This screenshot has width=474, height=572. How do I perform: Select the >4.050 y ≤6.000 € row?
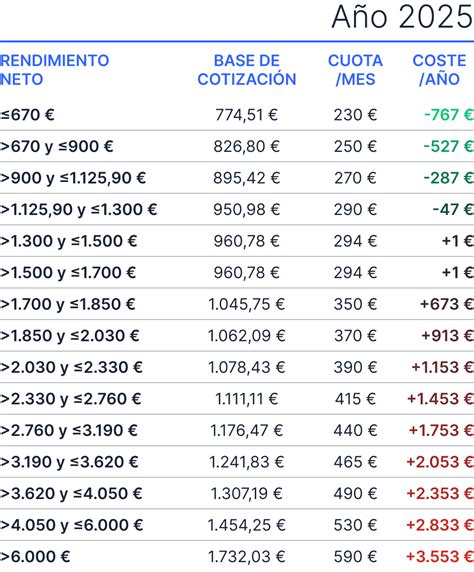[x=237, y=525]
